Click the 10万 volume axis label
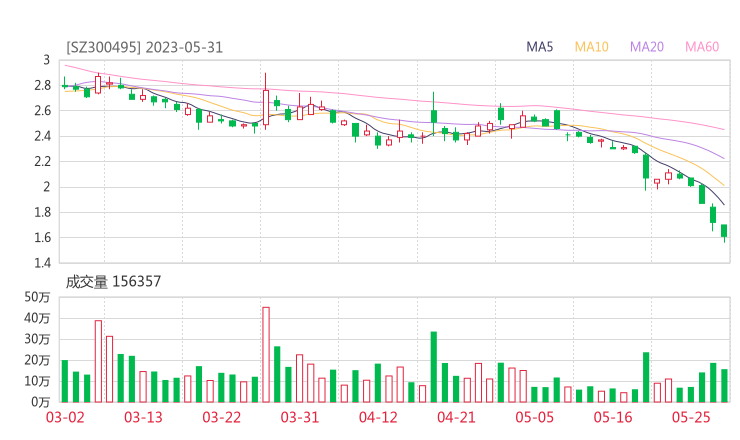Screen dimensions: 740x440 [x=37, y=381]
